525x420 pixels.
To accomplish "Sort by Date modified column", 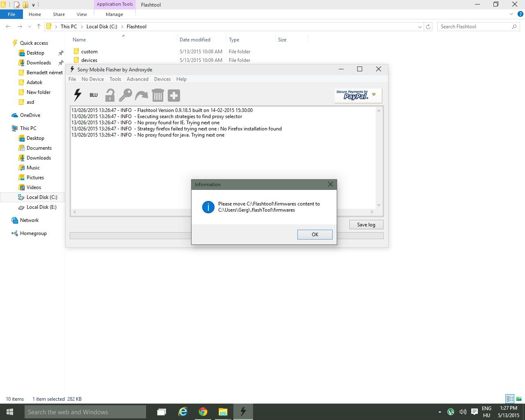I will click(x=195, y=40).
